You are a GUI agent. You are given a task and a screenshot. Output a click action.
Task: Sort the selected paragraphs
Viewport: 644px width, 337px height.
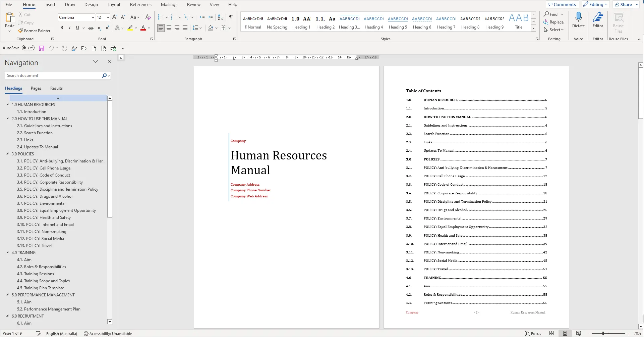(221, 17)
